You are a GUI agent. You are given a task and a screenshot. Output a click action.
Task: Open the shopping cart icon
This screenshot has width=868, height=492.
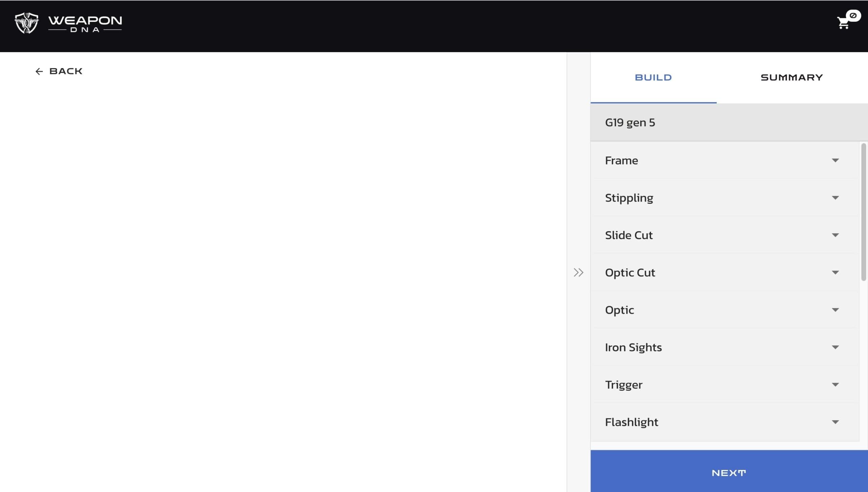(843, 23)
